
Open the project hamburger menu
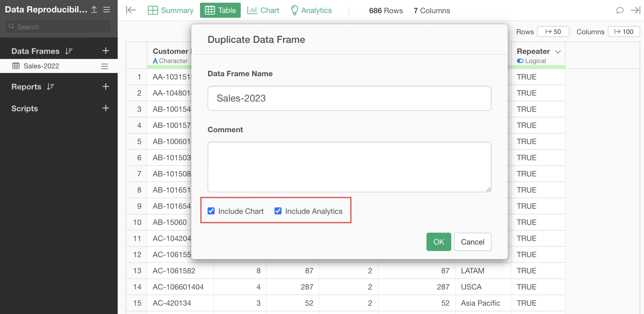tap(107, 10)
